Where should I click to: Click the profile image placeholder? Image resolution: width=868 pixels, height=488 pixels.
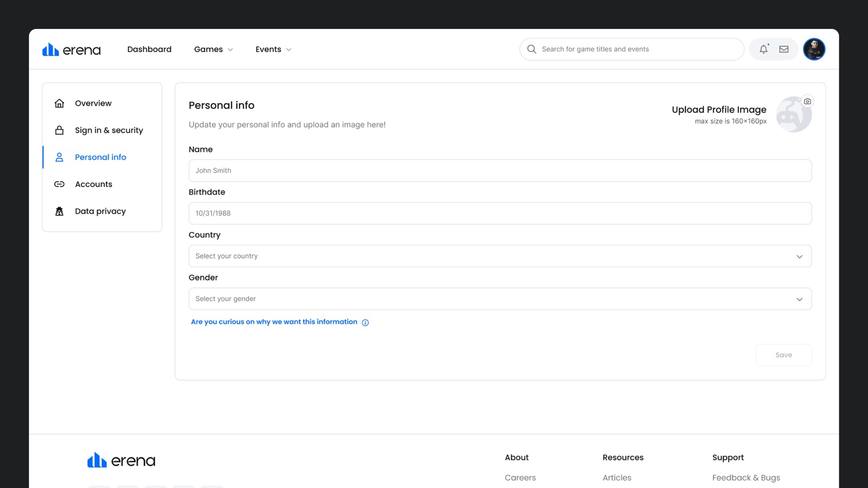794,114
